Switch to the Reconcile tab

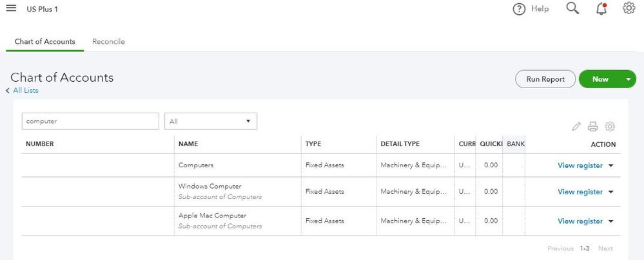click(108, 42)
